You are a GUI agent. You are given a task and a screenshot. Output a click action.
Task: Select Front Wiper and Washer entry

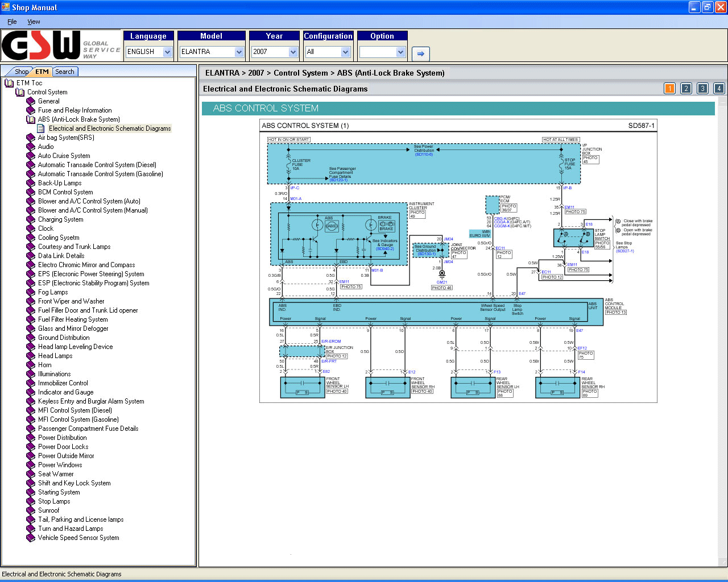click(x=71, y=301)
